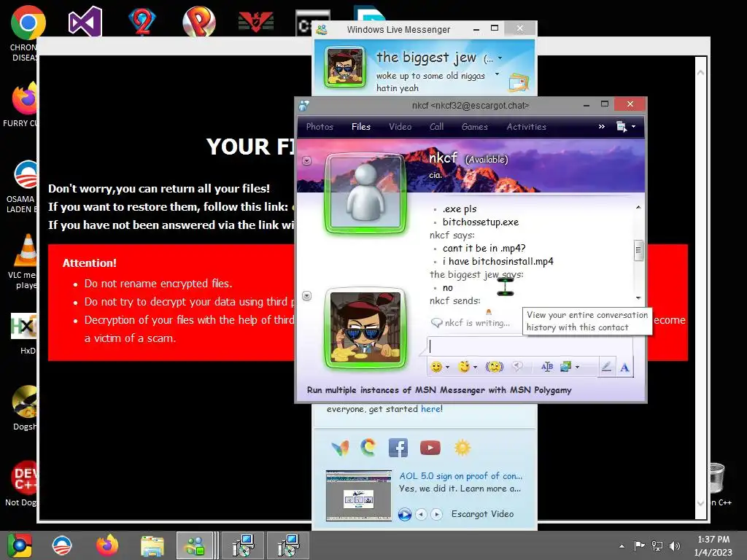Open the YouTube icon in Messenger
Image resolution: width=747 pixels, height=560 pixels.
tap(430, 448)
